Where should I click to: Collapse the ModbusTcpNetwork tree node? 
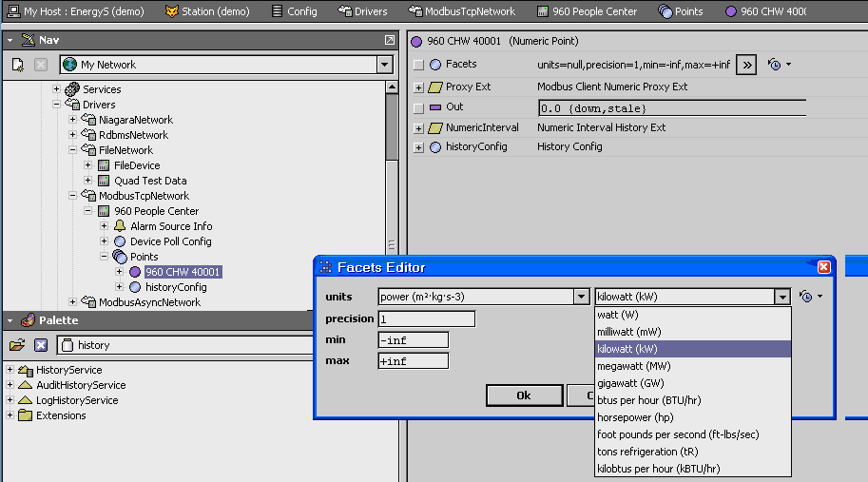click(x=72, y=196)
